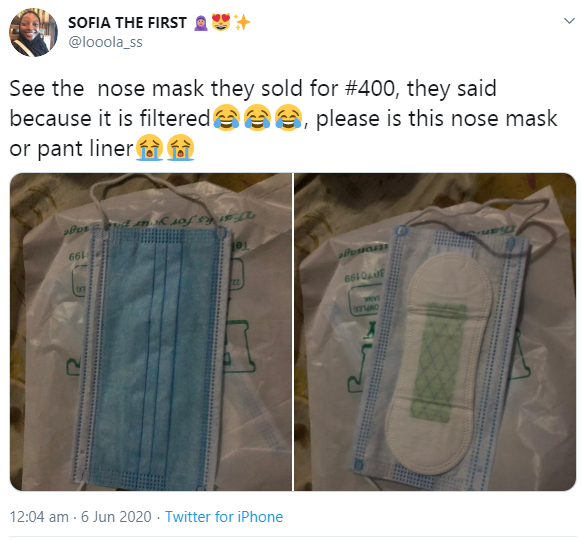Open SOFIA THE FIRST profile name

click(x=127, y=23)
